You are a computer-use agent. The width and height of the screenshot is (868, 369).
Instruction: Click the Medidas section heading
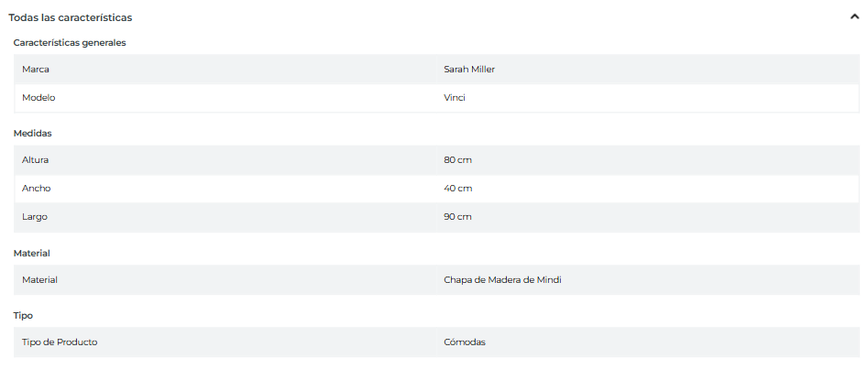[32, 133]
